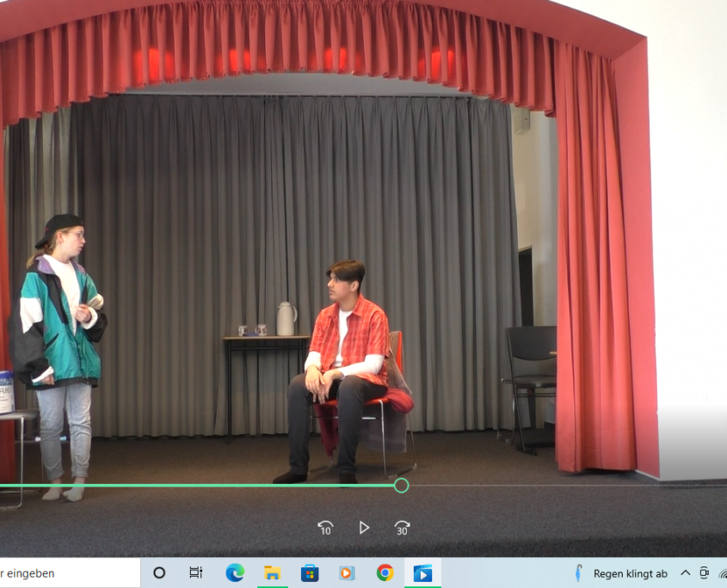Skip back 10 seconds
The height and width of the screenshot is (588, 727).
pyautogui.click(x=325, y=528)
